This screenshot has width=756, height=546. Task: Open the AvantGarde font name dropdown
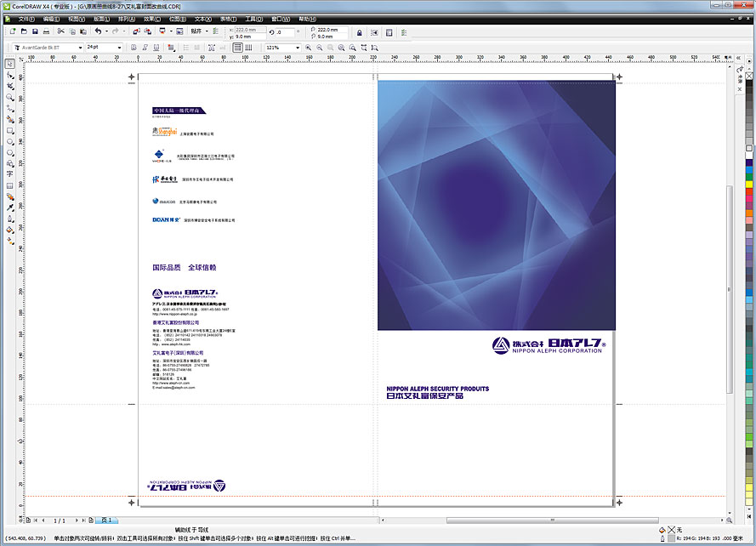click(80, 48)
